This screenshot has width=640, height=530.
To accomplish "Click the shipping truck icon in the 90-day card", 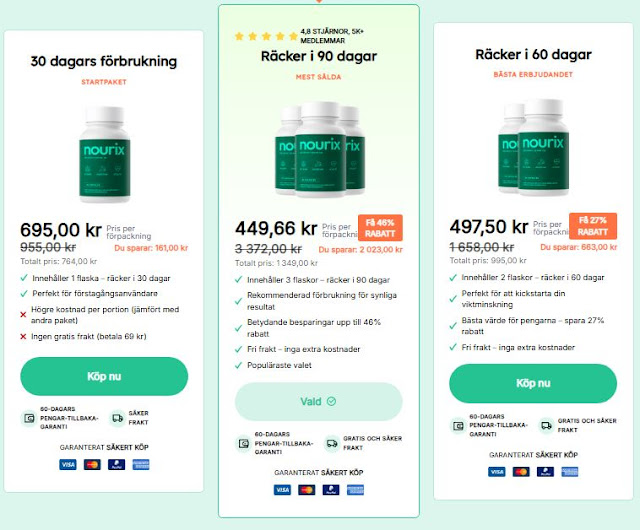I will pos(332,443).
